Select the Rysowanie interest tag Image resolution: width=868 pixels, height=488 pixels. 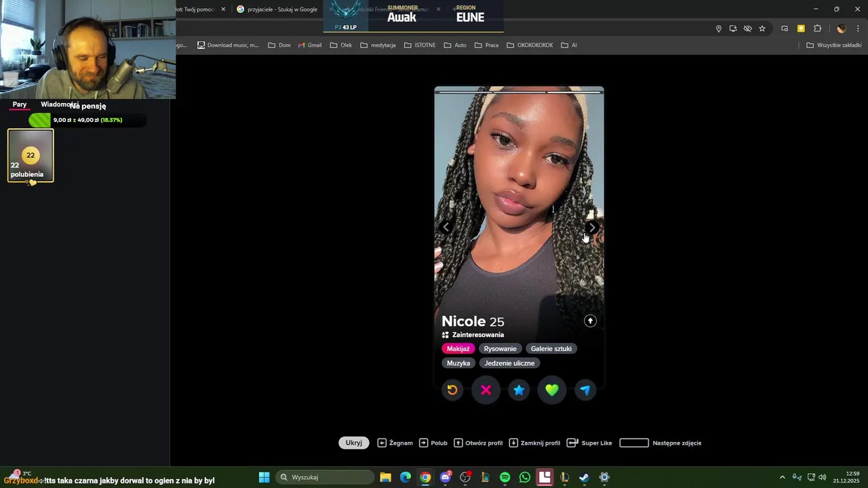[500, 348]
